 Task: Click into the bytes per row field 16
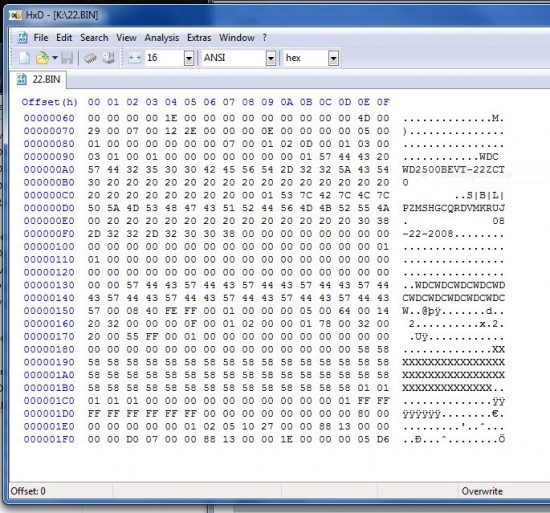tap(165, 58)
